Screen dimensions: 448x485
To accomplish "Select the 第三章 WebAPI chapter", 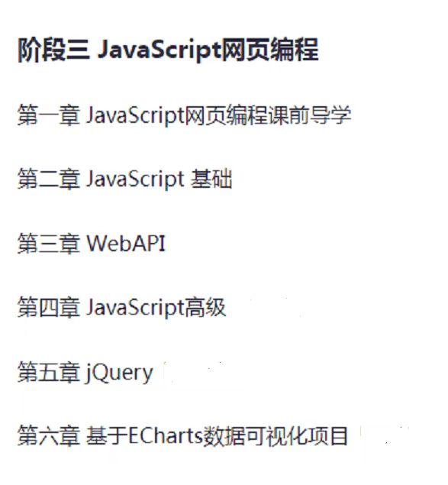I will pos(92,244).
